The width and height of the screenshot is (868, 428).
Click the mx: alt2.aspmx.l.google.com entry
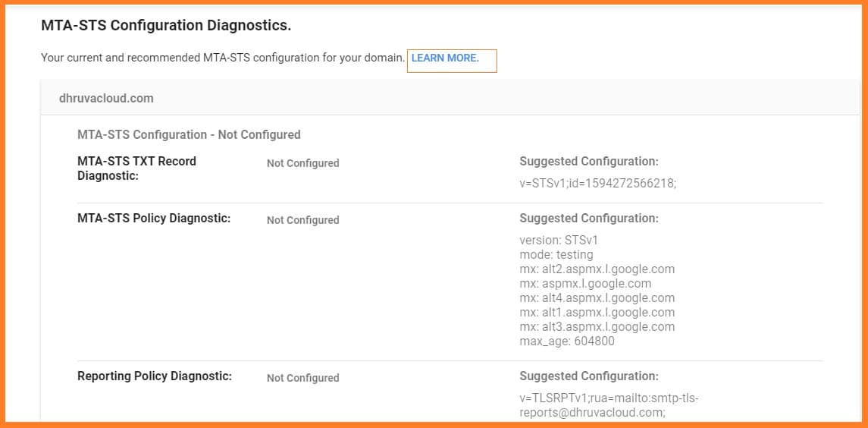597,269
